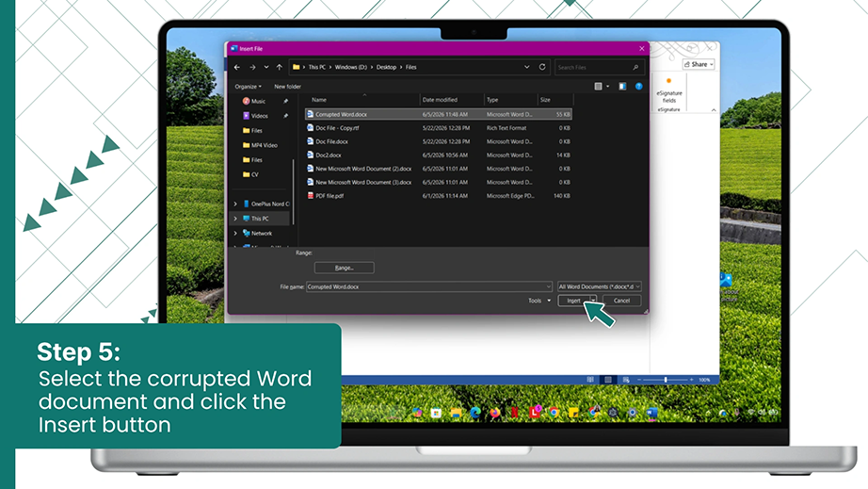Open the CV folder in sidebar
Viewport: 868px width, 489px height.
(x=250, y=174)
